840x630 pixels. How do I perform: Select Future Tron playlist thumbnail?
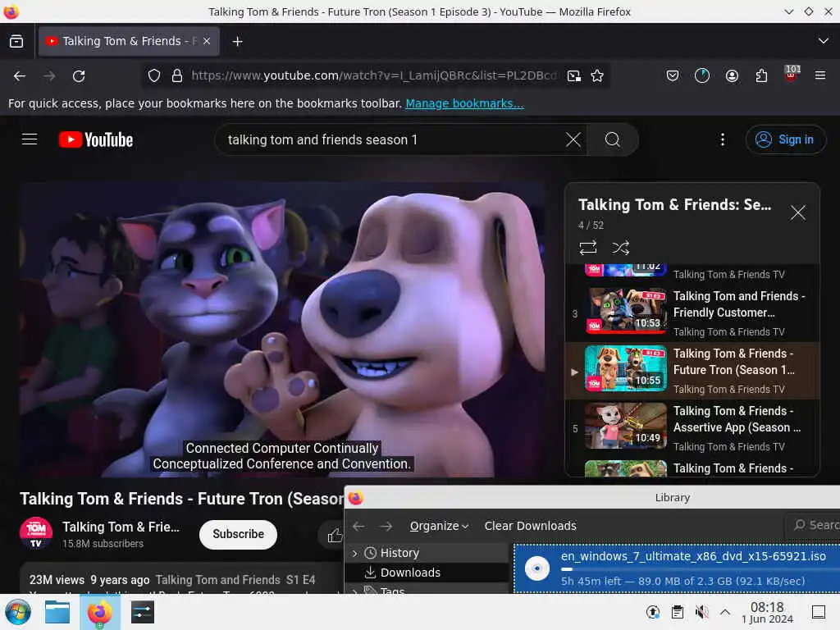point(626,368)
